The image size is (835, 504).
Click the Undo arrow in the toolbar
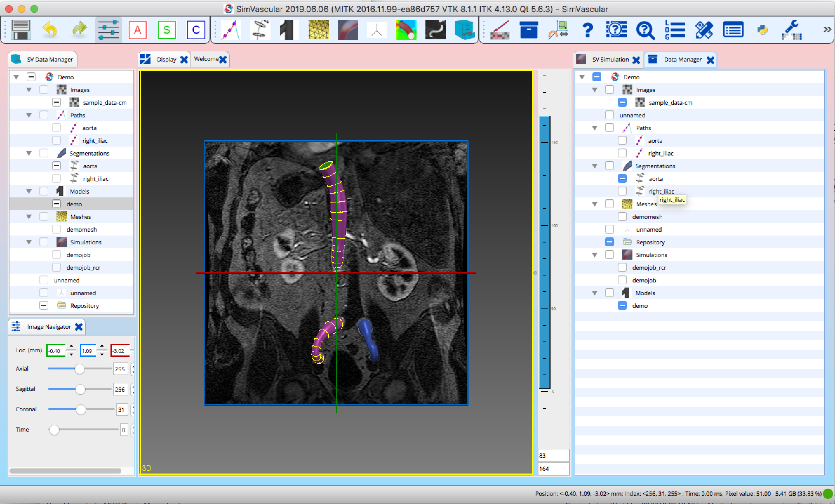point(50,30)
